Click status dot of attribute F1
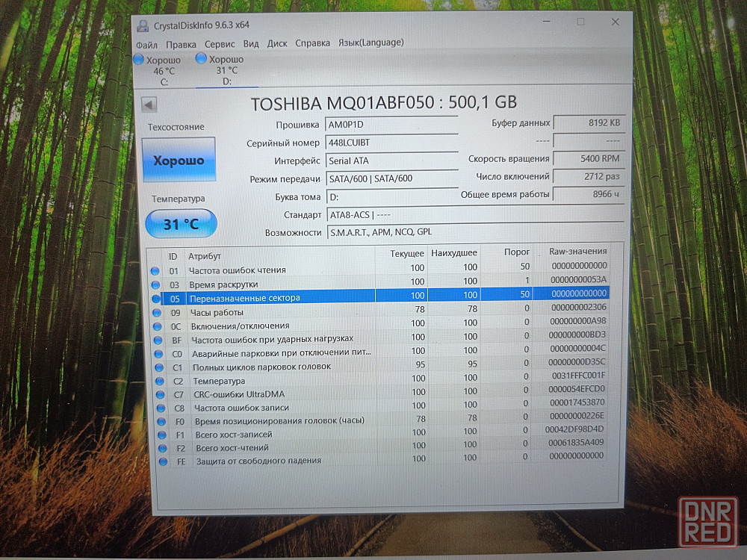The width and height of the screenshot is (747, 560). pyautogui.click(x=162, y=435)
